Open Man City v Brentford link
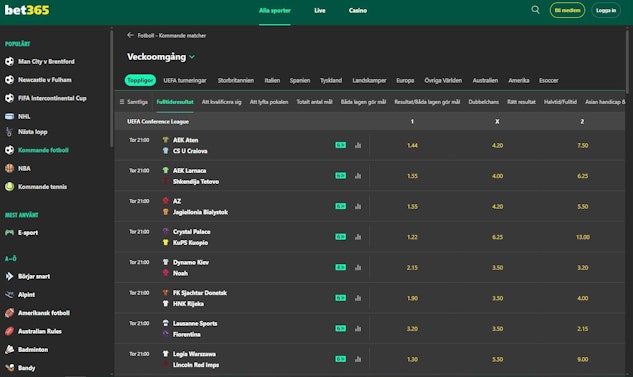 46,61
